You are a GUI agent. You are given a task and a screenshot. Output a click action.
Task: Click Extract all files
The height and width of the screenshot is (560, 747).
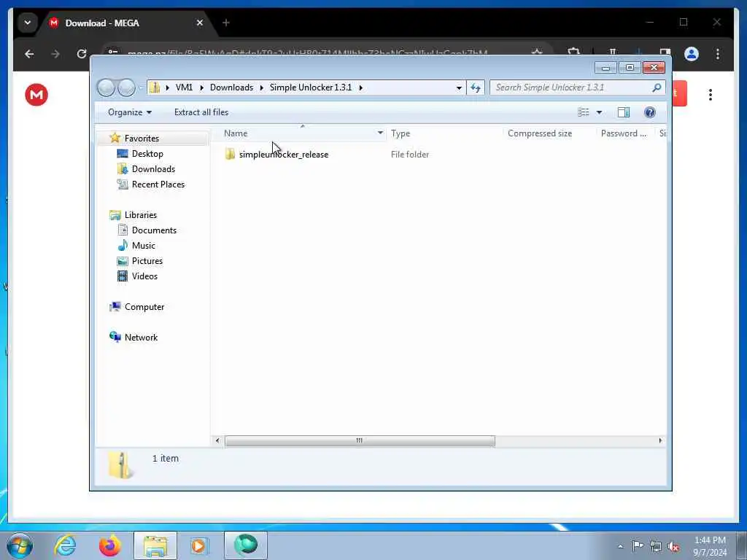pos(201,112)
